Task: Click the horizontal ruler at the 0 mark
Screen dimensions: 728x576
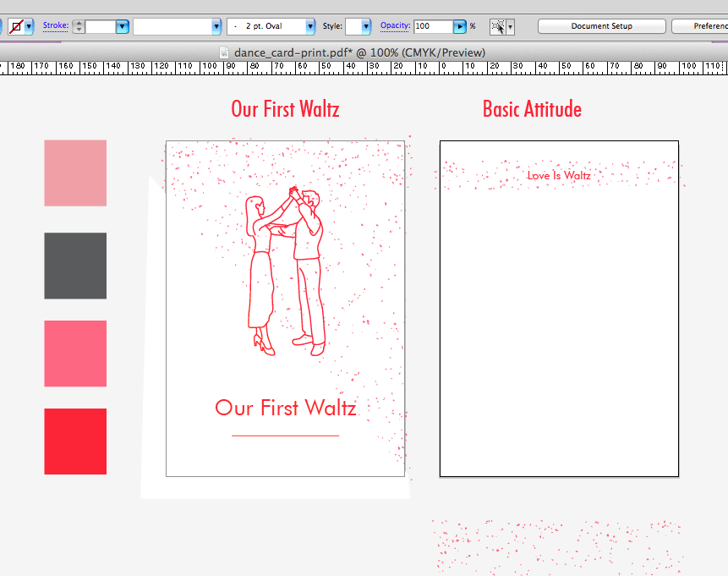Action: click(442, 68)
